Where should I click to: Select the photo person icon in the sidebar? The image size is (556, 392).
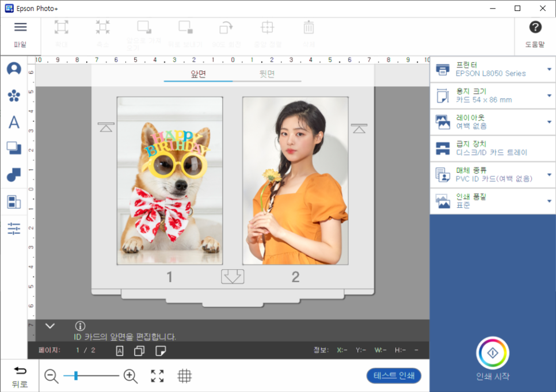pyautogui.click(x=14, y=68)
